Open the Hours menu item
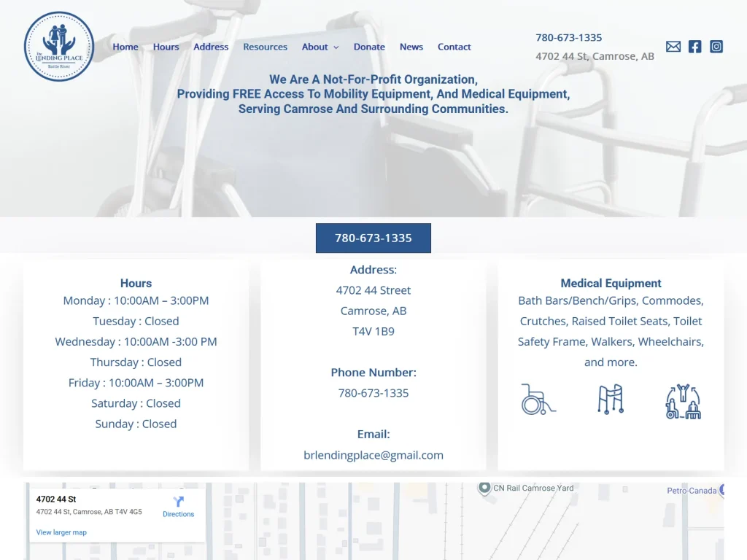 click(x=166, y=47)
